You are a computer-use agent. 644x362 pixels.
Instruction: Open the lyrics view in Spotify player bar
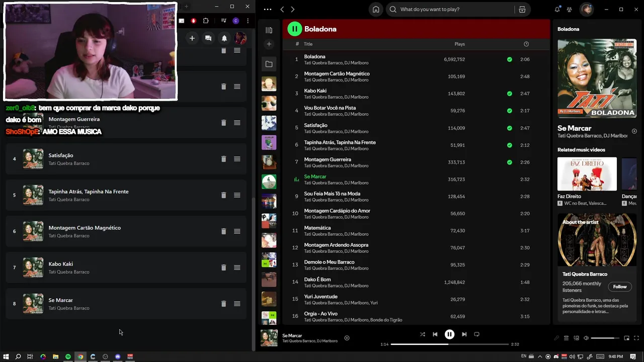click(556, 338)
